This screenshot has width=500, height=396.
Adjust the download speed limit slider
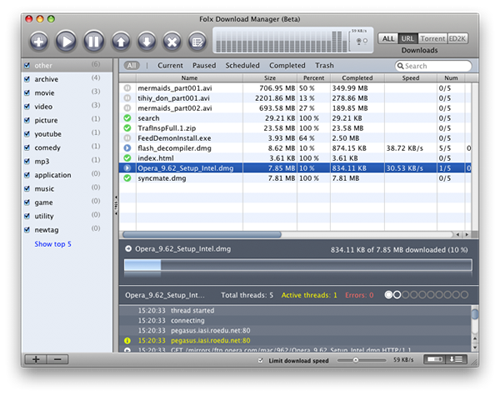[x=356, y=360]
